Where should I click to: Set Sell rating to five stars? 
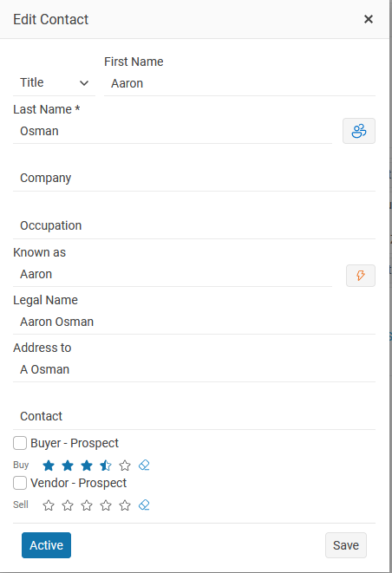click(x=125, y=505)
